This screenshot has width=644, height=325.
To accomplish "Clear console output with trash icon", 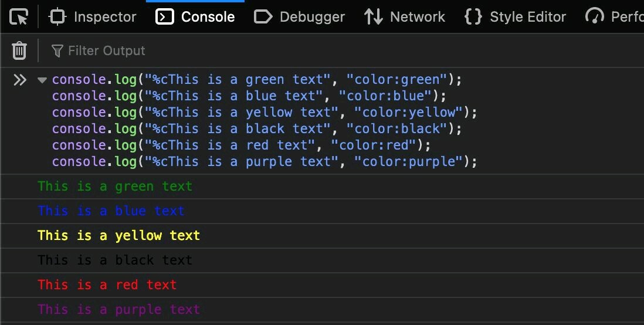I will click(19, 51).
